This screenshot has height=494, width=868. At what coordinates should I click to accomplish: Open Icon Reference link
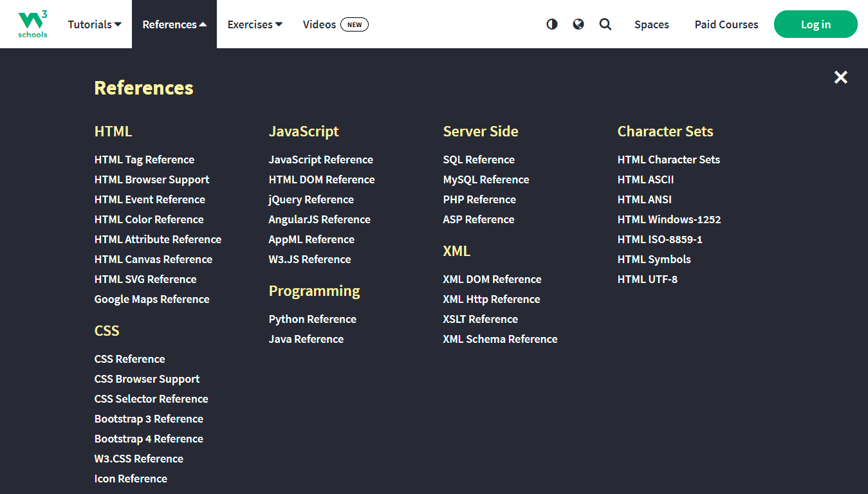pos(131,479)
